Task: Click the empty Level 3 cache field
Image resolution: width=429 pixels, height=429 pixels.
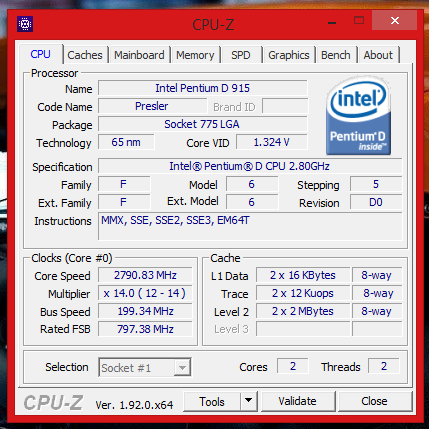Action: 303,329
